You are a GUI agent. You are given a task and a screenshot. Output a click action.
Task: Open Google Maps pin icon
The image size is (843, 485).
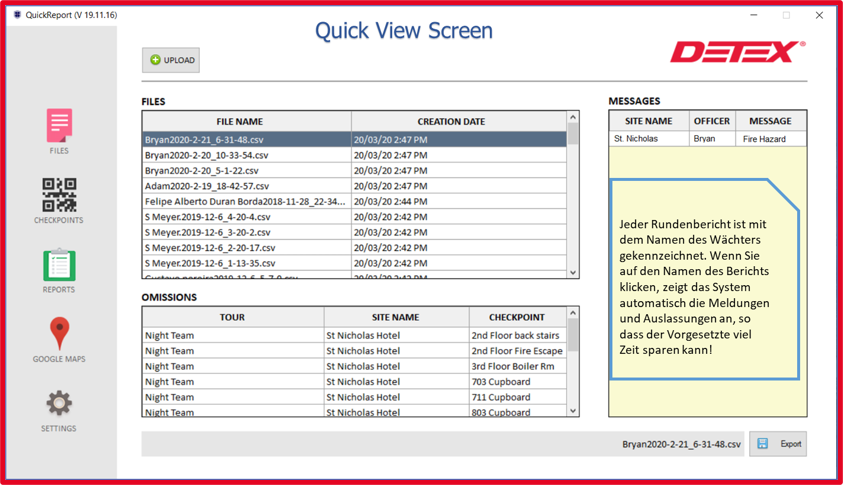tap(59, 337)
